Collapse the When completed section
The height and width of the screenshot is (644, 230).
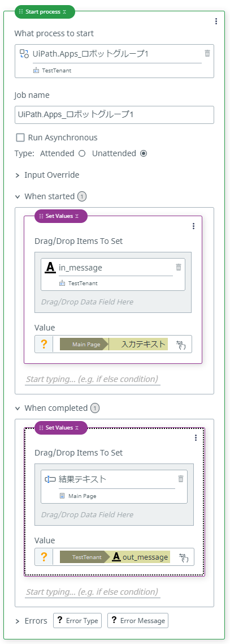point(18,409)
